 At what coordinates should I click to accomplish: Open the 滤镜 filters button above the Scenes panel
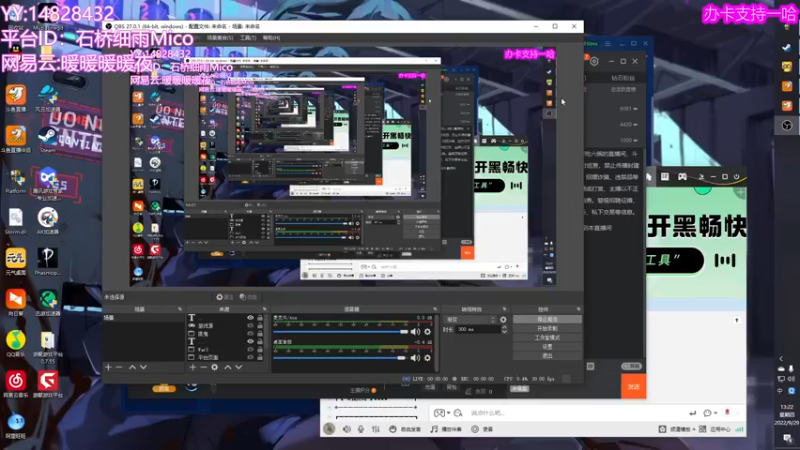248,297
